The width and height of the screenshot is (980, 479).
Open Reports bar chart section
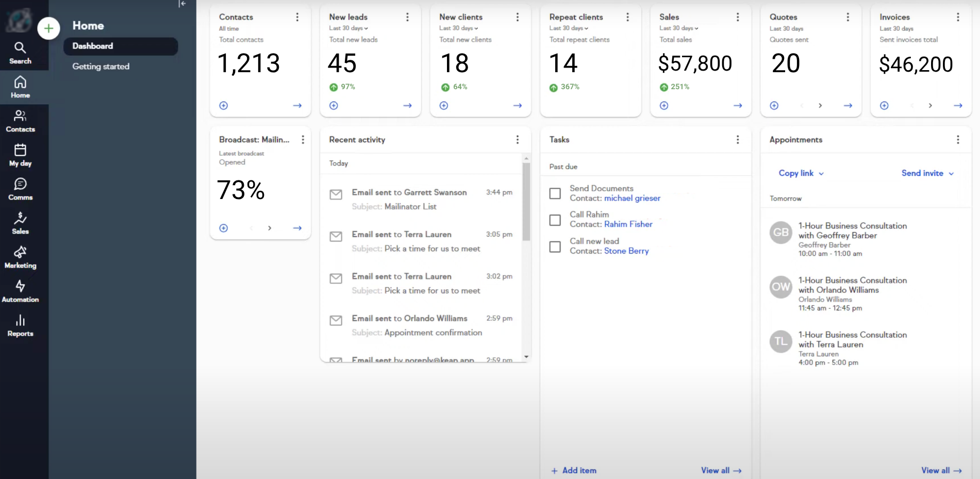pos(20,325)
